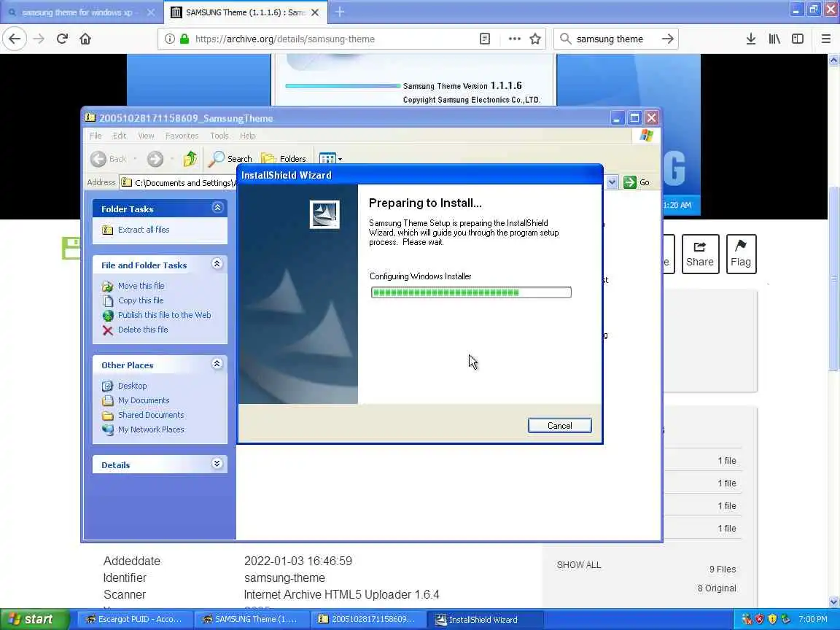Open Explorer Views dropdown button
840x630 pixels.
[330, 158]
